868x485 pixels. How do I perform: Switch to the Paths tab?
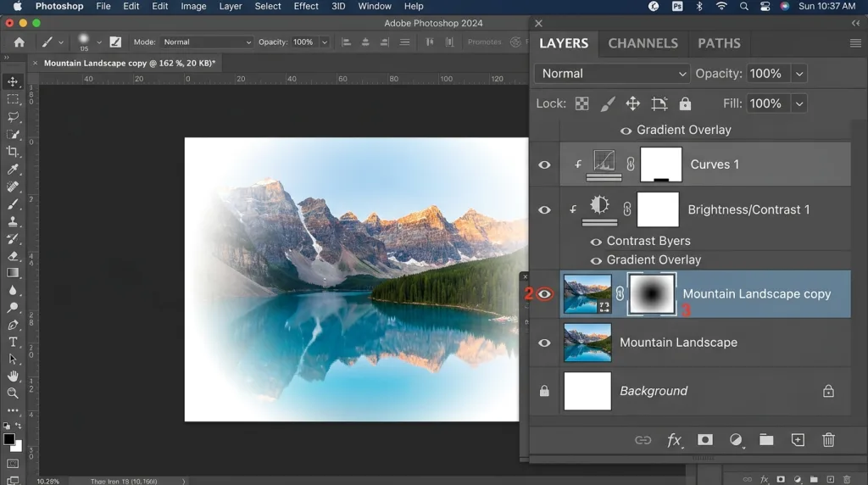click(x=719, y=43)
